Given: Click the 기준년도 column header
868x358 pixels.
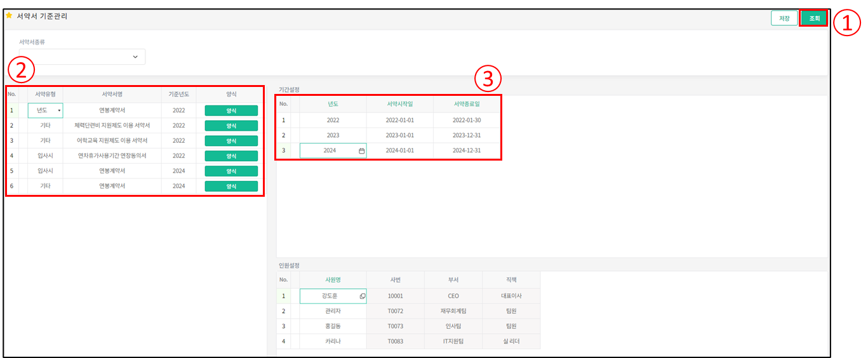Looking at the screenshot, I should point(178,95).
